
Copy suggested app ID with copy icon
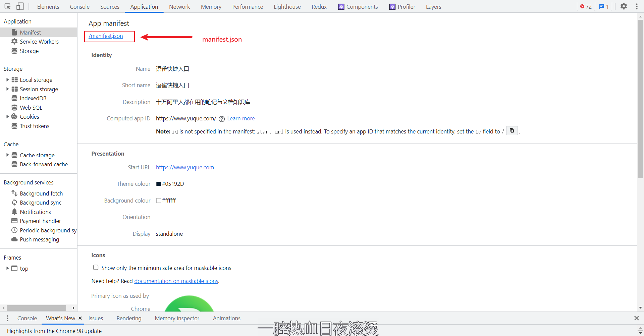click(512, 131)
